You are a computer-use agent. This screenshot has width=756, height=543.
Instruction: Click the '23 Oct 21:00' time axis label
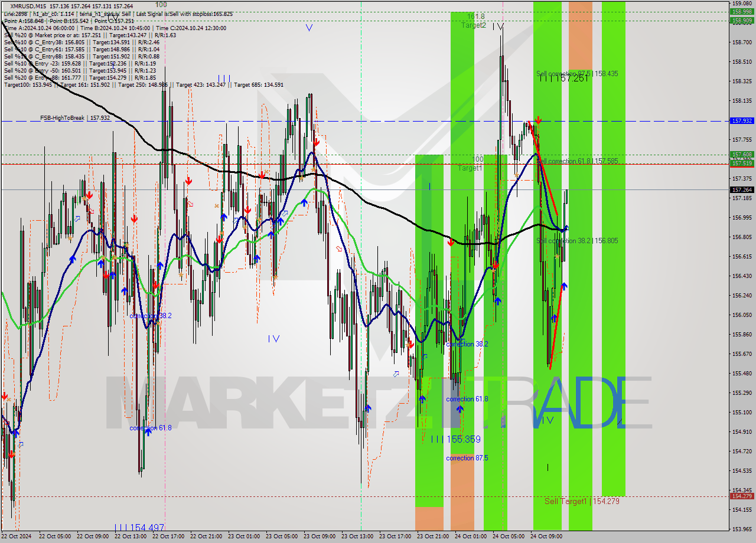pos(432,537)
